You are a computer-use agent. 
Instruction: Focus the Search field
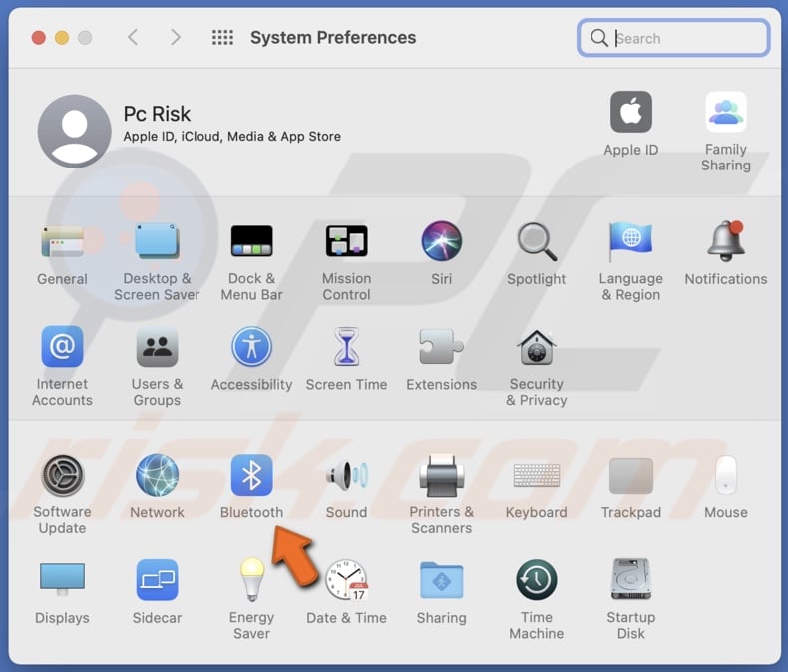point(688,38)
